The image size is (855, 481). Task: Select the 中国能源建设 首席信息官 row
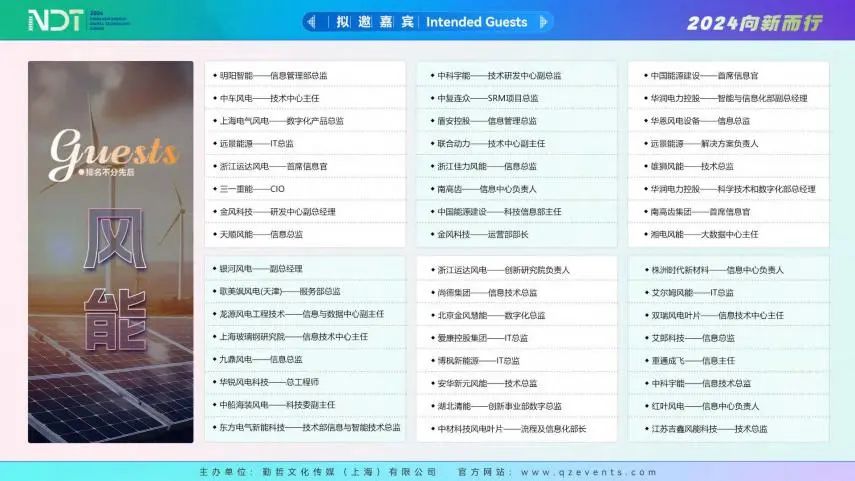(729, 76)
